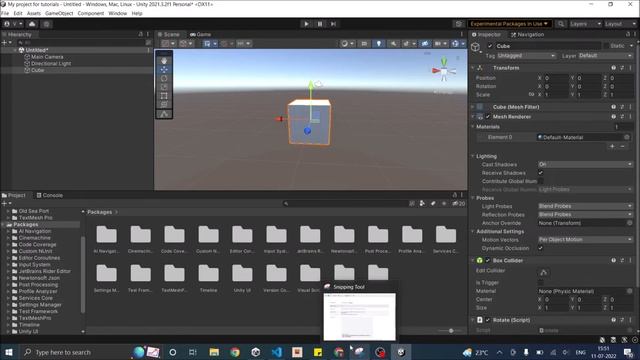Click the Step frame button
640x360 pixels.
(333, 24)
